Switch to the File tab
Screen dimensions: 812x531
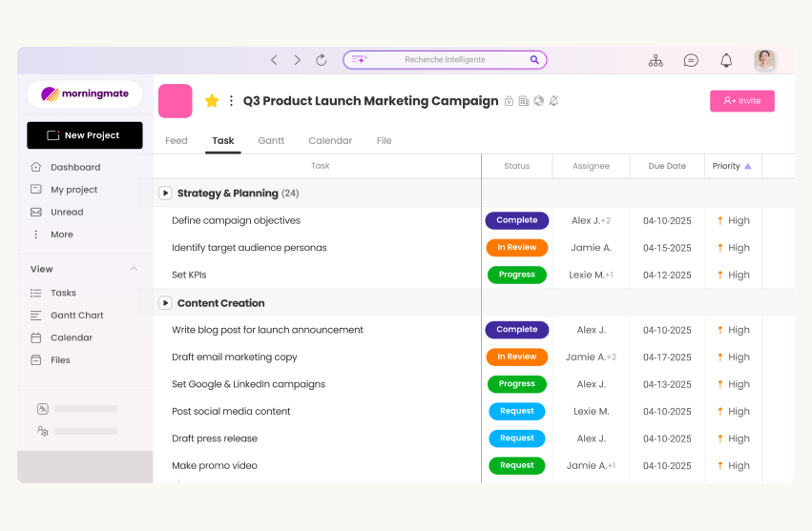pos(384,141)
